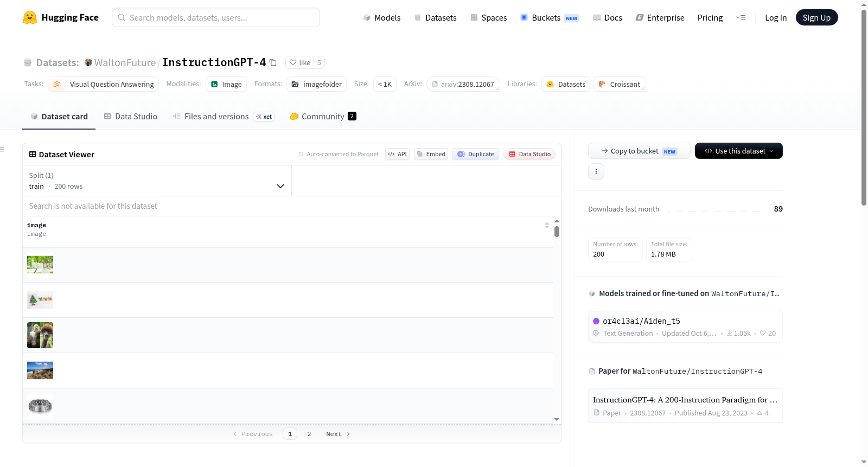The height and width of the screenshot is (467, 868).
Task: Open the first green image thumbnail
Action: click(40, 265)
